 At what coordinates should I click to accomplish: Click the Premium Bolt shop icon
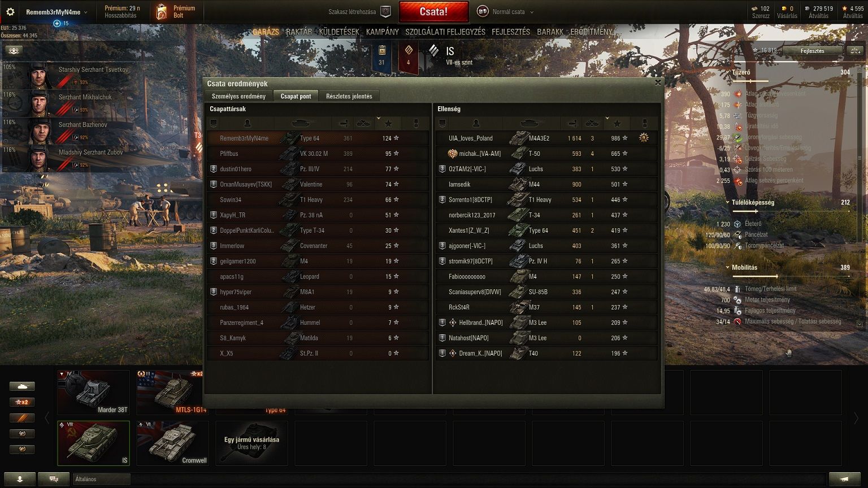point(162,11)
